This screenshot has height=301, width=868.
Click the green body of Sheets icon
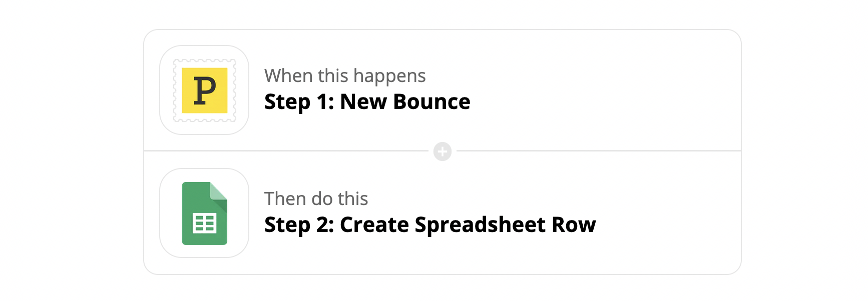tap(193, 200)
